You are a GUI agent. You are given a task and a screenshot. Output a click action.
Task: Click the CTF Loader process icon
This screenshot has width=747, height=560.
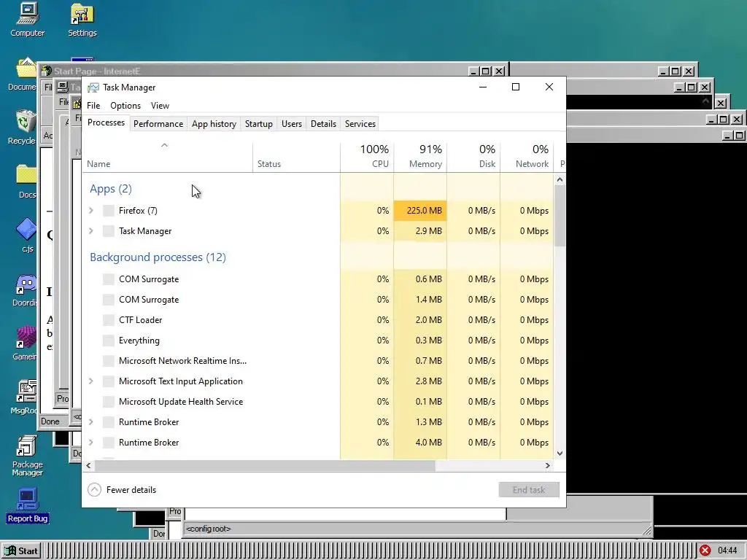point(109,320)
